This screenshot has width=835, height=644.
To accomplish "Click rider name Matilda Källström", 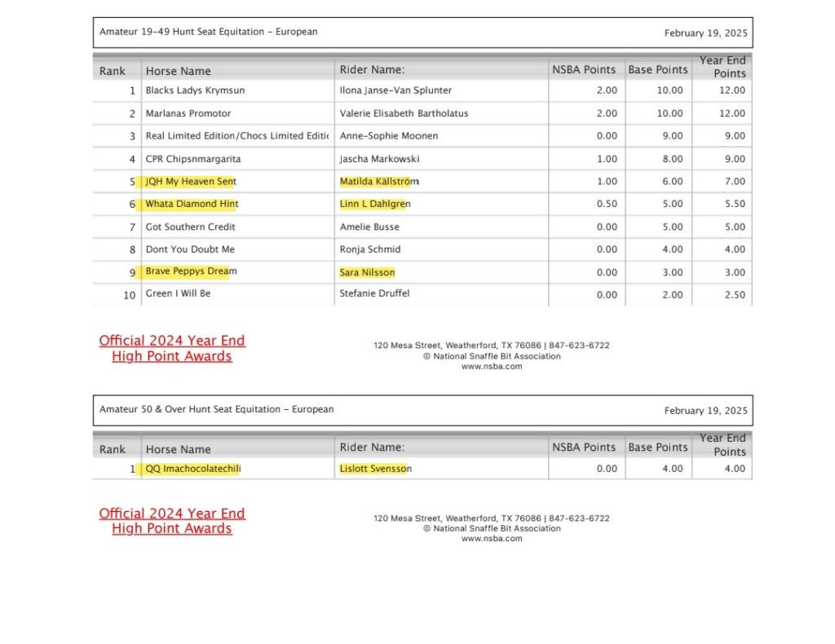I will [x=379, y=182].
